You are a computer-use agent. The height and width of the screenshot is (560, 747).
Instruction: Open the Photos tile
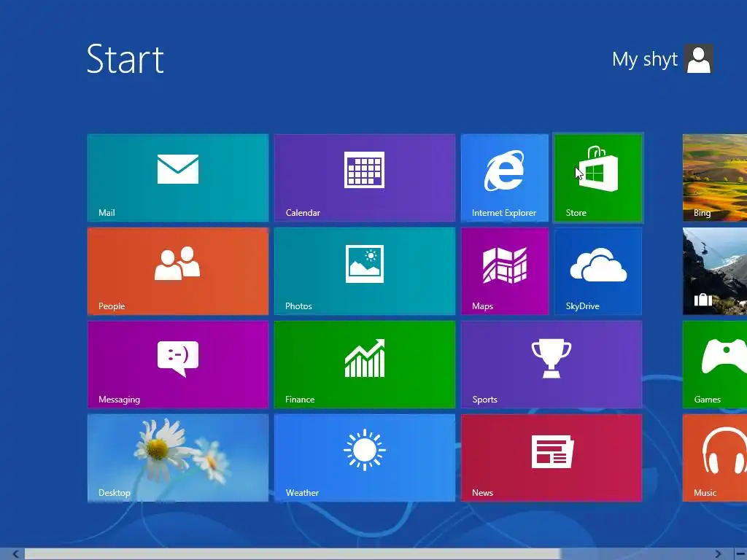pos(365,271)
